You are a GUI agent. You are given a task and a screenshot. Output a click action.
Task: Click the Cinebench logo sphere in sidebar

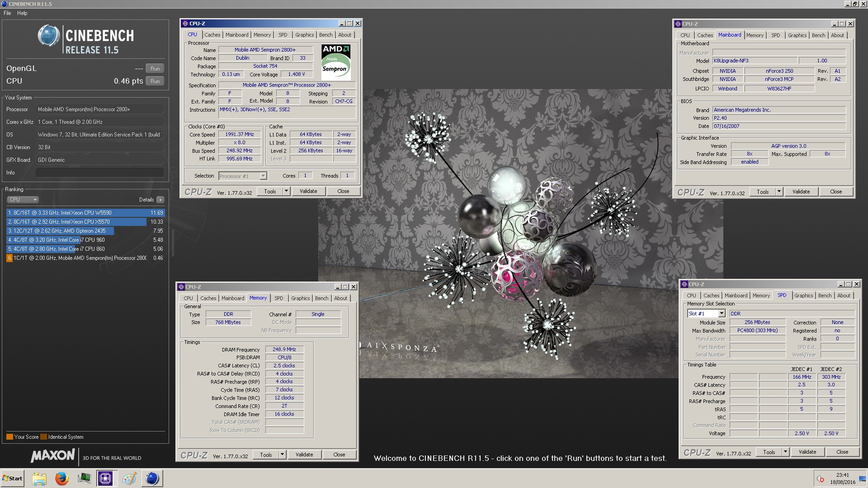click(48, 36)
